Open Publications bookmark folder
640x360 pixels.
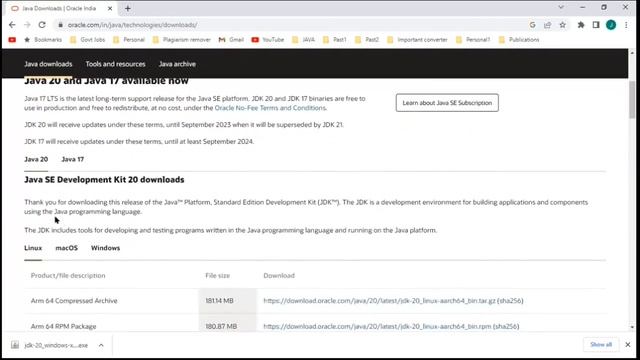tap(519, 40)
